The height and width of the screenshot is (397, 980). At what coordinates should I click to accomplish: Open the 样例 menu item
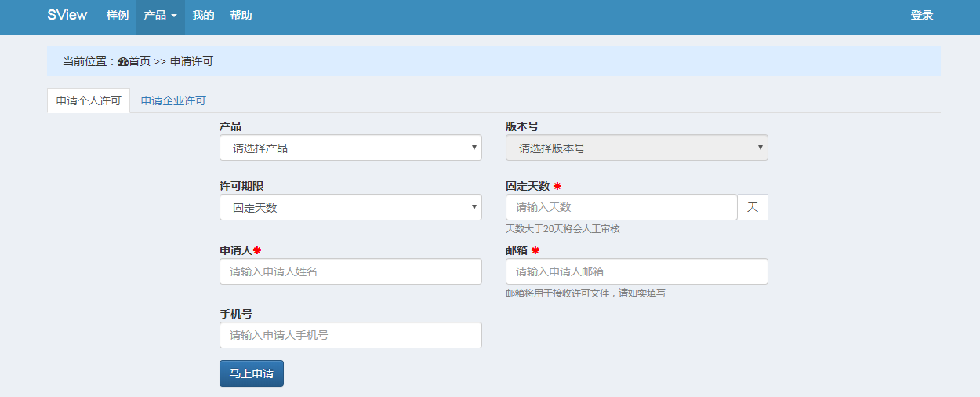[118, 16]
